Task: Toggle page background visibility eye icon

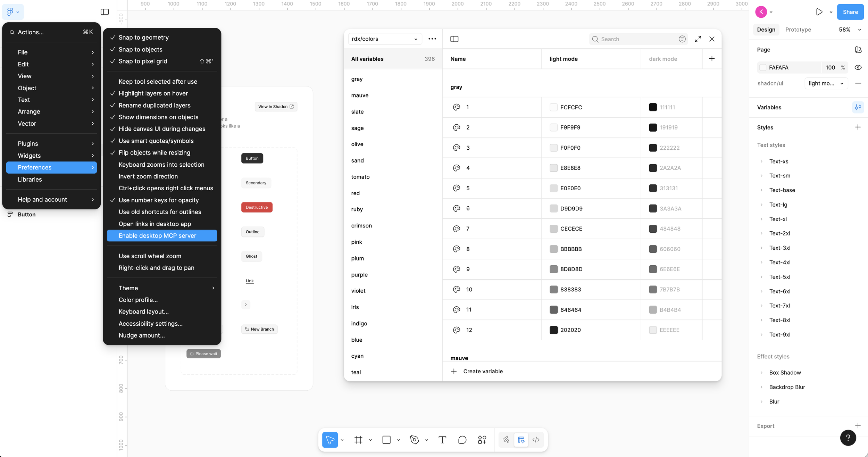Action: pos(858,67)
